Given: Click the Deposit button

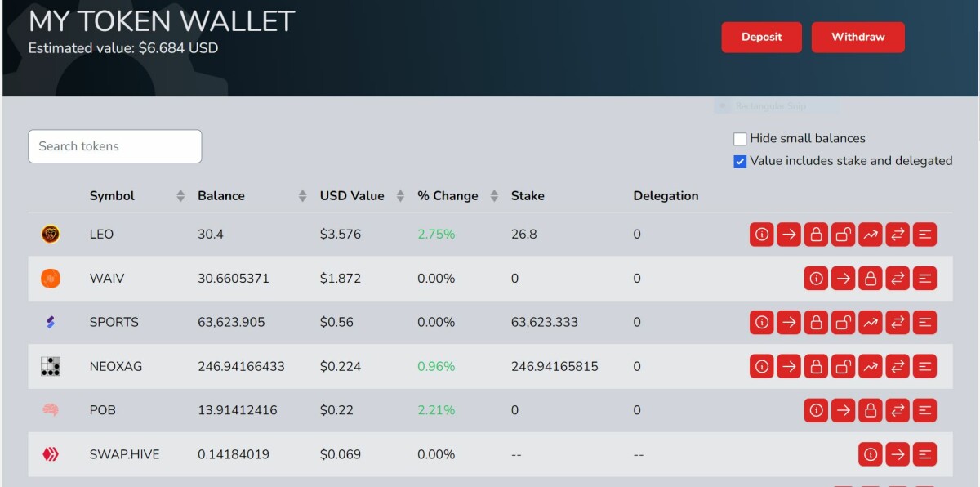Looking at the screenshot, I should pos(761,37).
